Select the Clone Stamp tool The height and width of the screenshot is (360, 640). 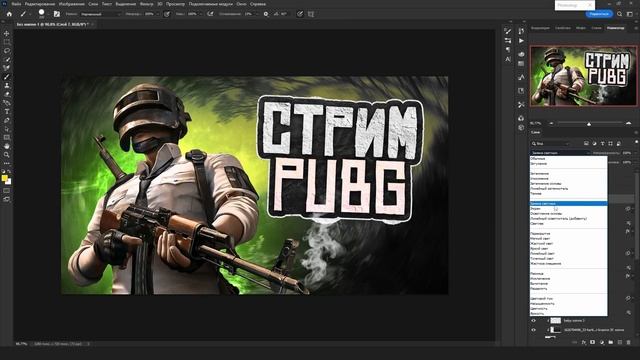(7, 85)
